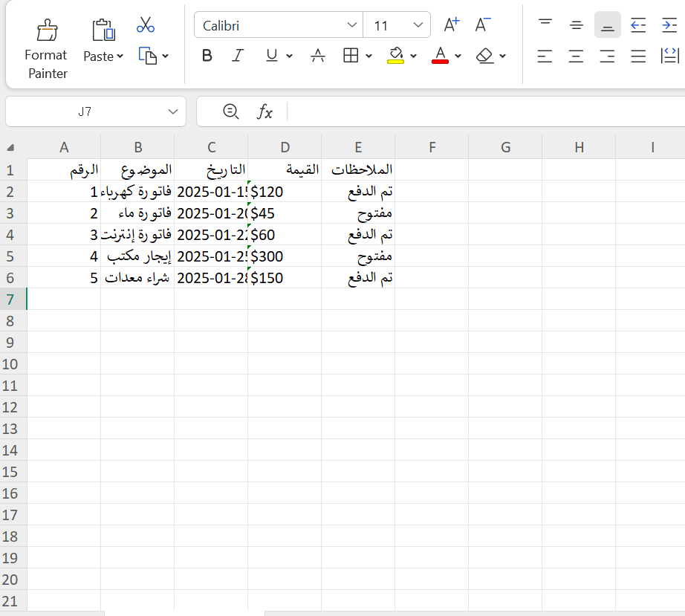Expand the borders options arrow
Image resolution: width=685 pixels, height=616 pixels.
pyautogui.click(x=369, y=56)
